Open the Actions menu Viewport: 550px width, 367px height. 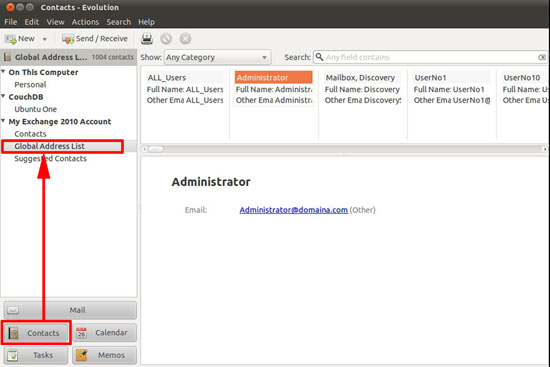click(x=85, y=22)
